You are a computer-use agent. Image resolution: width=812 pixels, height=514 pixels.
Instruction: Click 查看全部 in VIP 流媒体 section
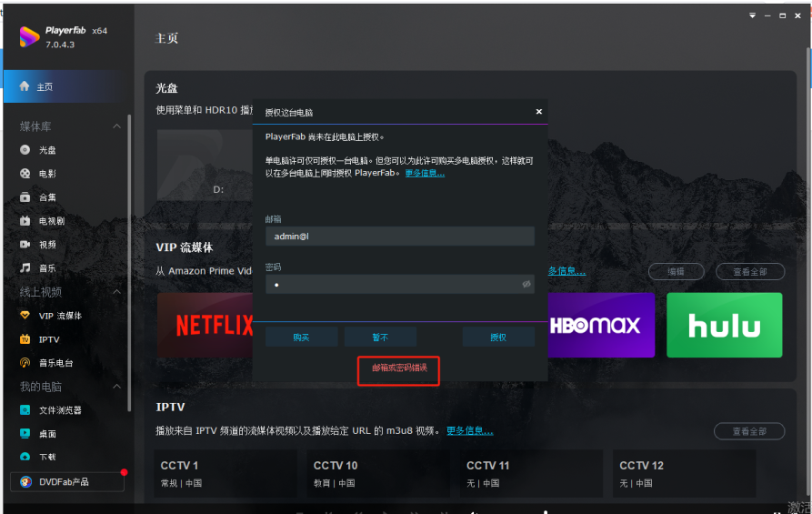pos(750,271)
